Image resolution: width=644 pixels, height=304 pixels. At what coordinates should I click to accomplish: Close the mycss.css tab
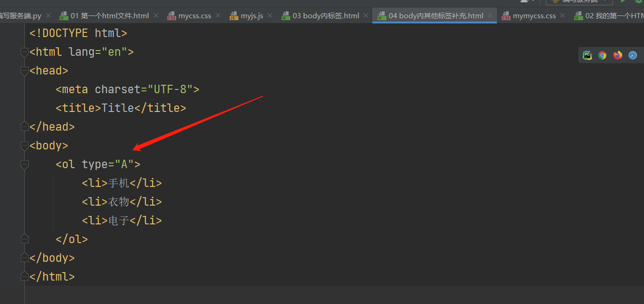click(218, 16)
